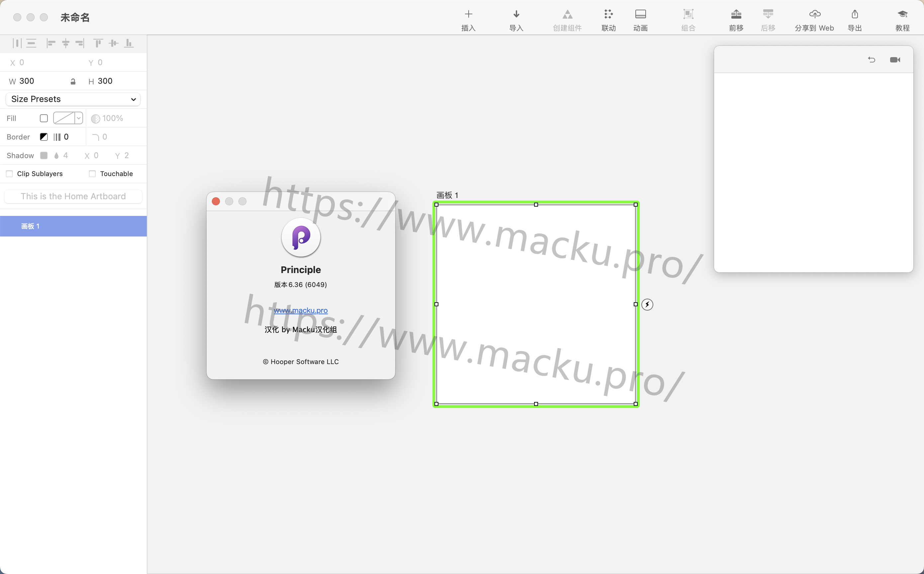This screenshot has width=924, height=574.
Task: Enable the Clip Sublayers checkbox
Action: click(x=10, y=174)
